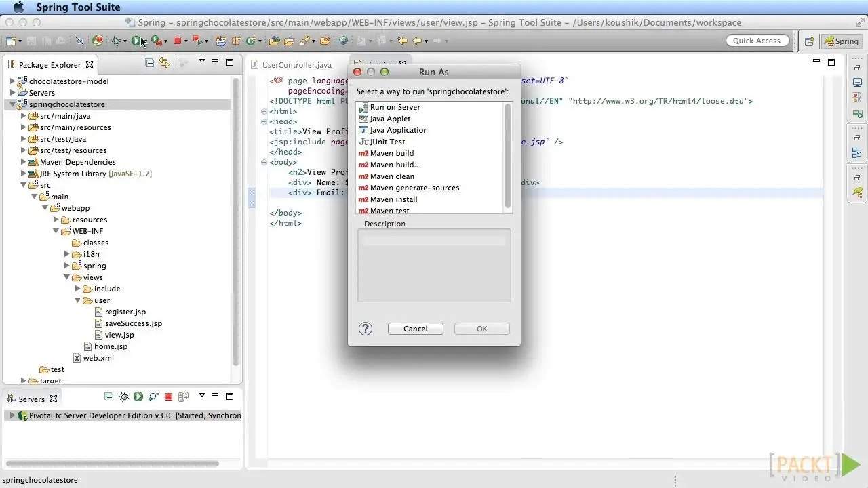
Task: Select view.jsp file in Package Explorer
Action: coord(119,335)
